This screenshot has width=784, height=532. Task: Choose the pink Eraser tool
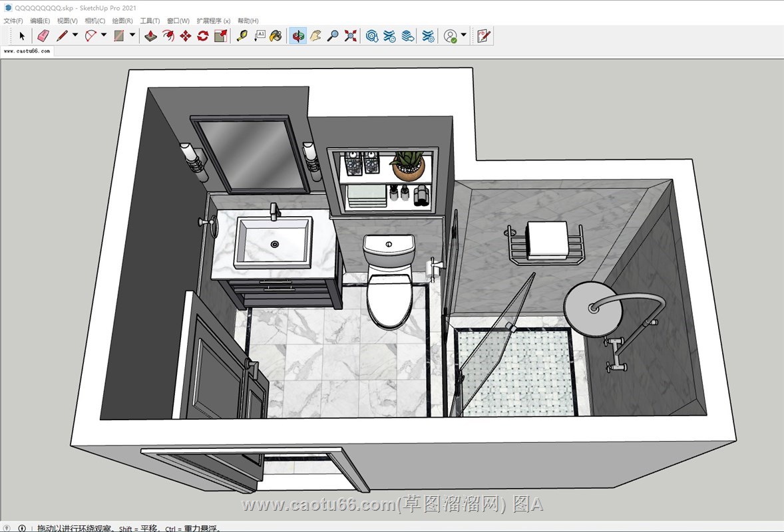point(43,36)
